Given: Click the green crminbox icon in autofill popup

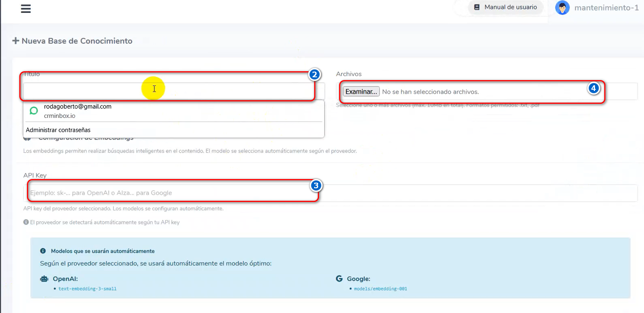Looking at the screenshot, I should pos(34,111).
